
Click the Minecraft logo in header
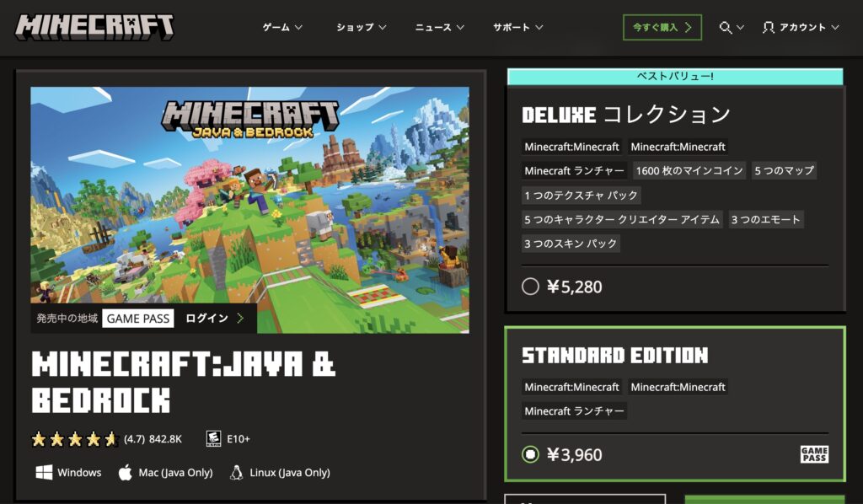point(94,27)
